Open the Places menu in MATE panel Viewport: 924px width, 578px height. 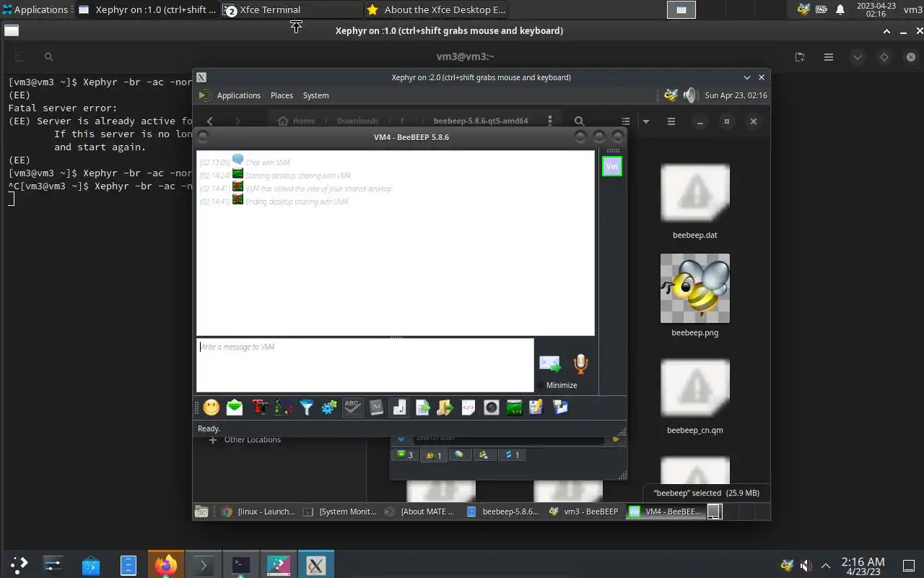(282, 95)
